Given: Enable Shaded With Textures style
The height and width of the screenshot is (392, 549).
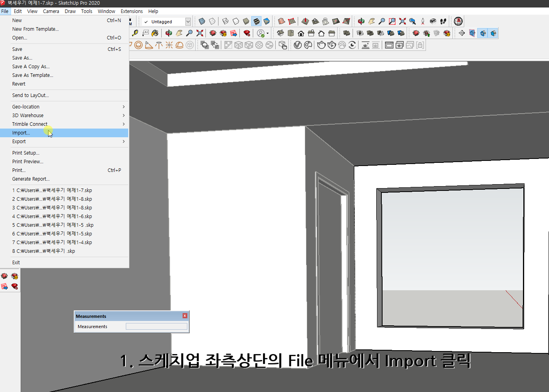Looking at the screenshot, I should coord(256,21).
